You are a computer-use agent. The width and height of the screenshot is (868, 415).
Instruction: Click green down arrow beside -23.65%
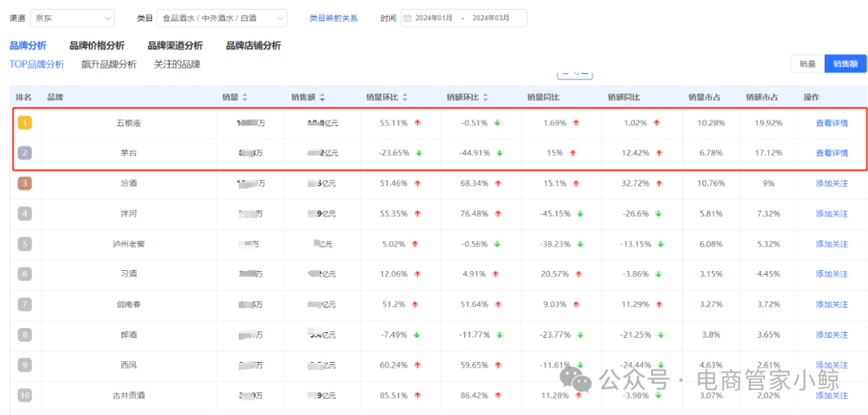pos(419,154)
